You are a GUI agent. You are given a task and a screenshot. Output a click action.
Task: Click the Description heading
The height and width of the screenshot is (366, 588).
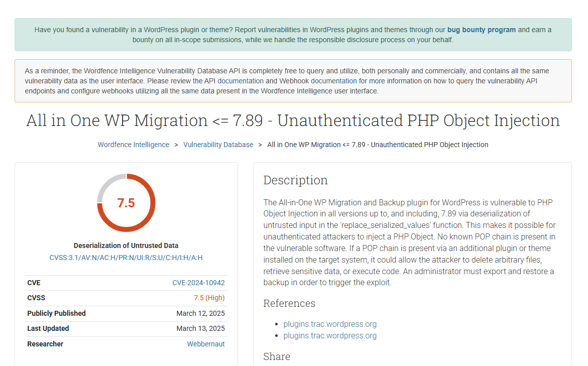(x=295, y=180)
